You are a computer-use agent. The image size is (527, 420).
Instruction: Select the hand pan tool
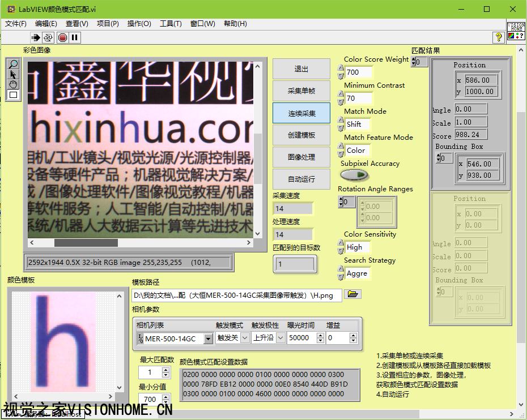pos(13,85)
